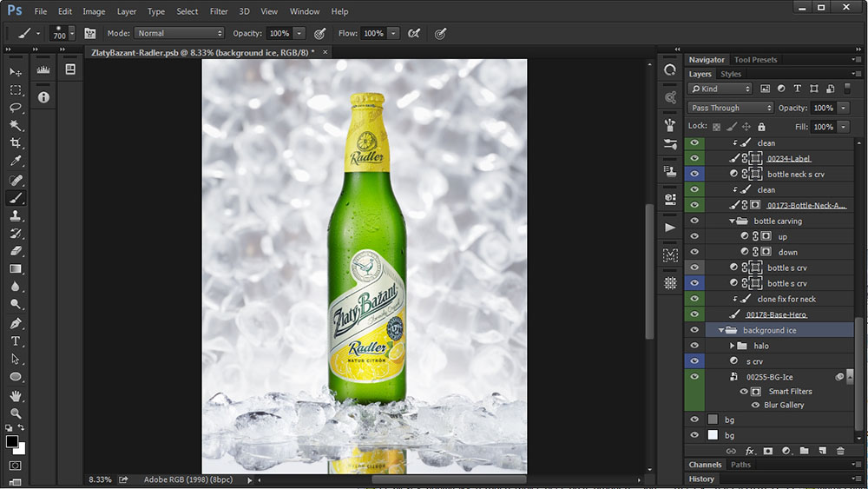Viewport: 868px width, 489px height.
Task: Click the zoom percentage field 8.33%
Action: tap(100, 479)
